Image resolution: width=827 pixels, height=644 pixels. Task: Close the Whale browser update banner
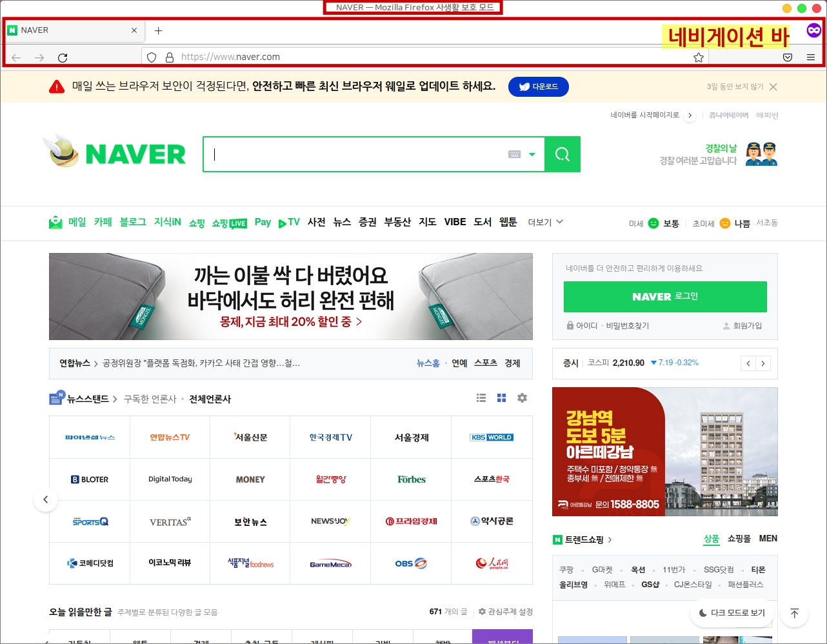(773, 86)
